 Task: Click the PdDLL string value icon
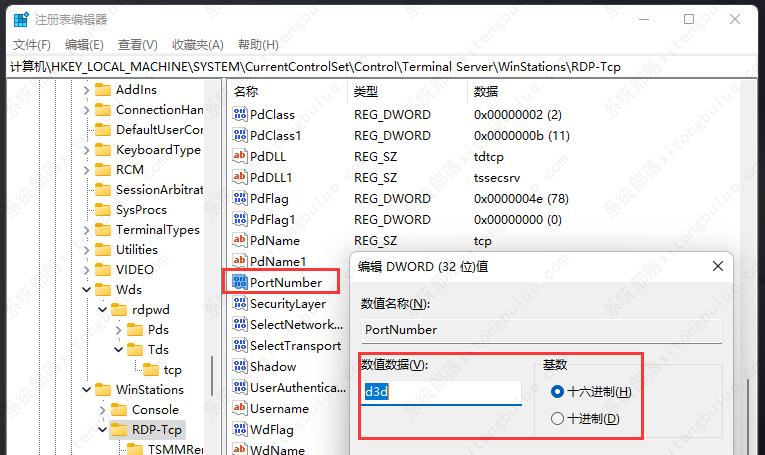(x=239, y=156)
